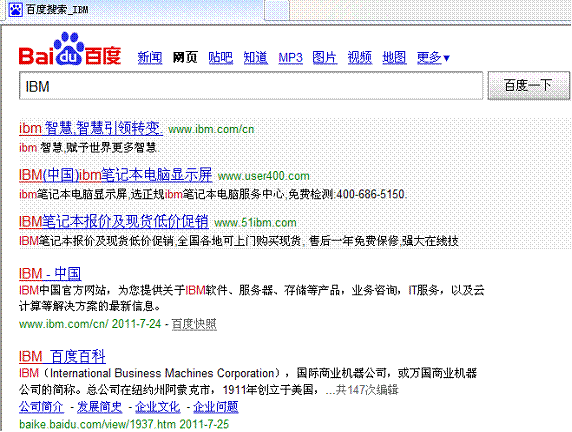Open the 百度快照 cached page link
The width and height of the screenshot is (572, 432).
(194, 324)
